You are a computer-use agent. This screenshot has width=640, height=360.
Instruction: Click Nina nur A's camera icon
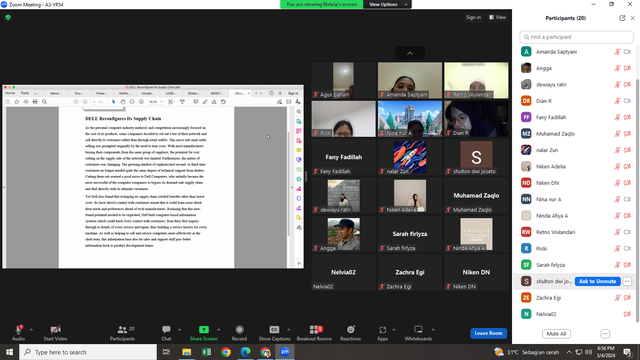click(x=627, y=199)
